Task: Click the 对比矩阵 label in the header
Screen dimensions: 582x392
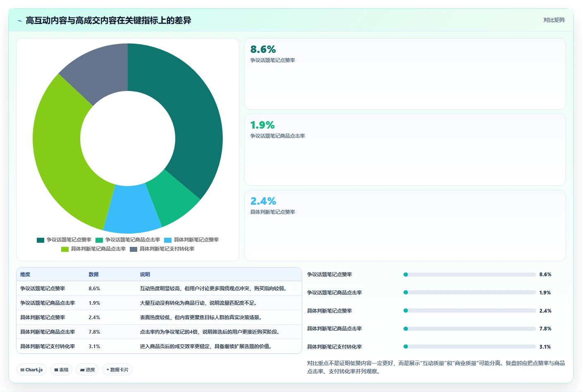Action: click(554, 20)
